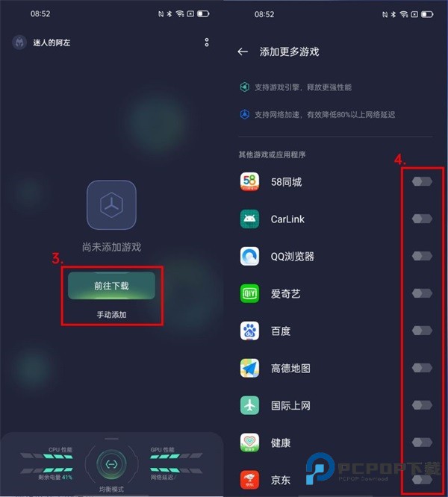
Task: Tap the 前往下载 button
Action: pos(111,286)
